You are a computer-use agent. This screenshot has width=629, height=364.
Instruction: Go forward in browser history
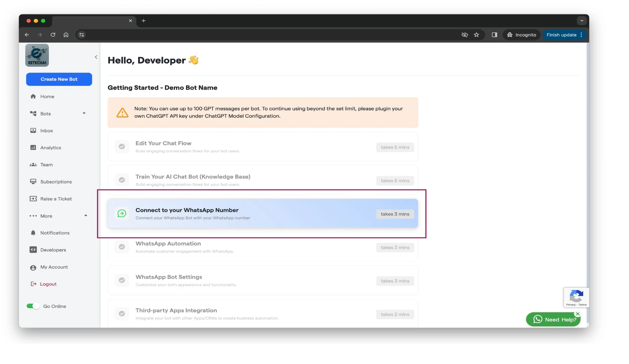click(40, 35)
